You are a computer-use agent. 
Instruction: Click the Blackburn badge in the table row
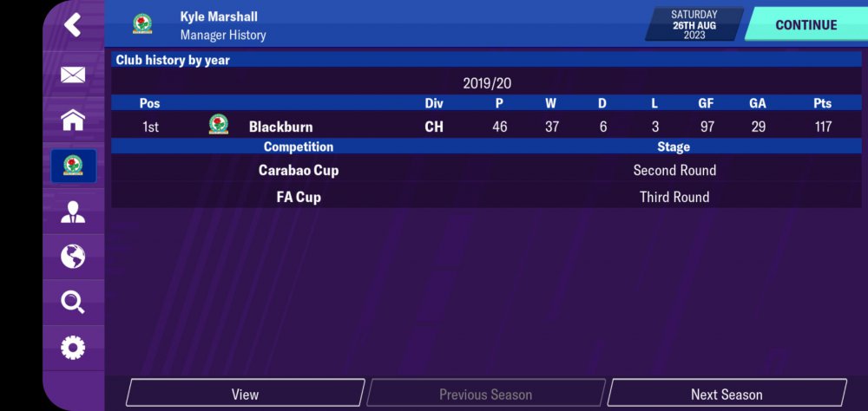(218, 126)
